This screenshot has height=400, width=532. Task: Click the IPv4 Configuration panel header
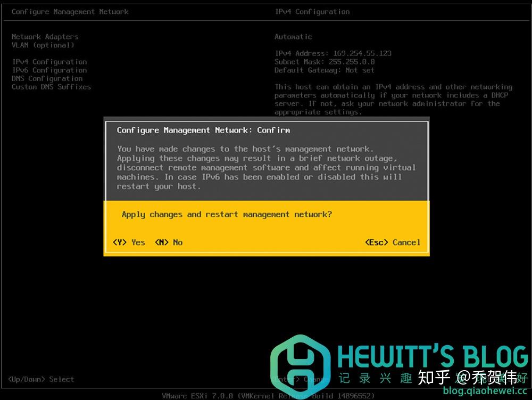click(312, 11)
